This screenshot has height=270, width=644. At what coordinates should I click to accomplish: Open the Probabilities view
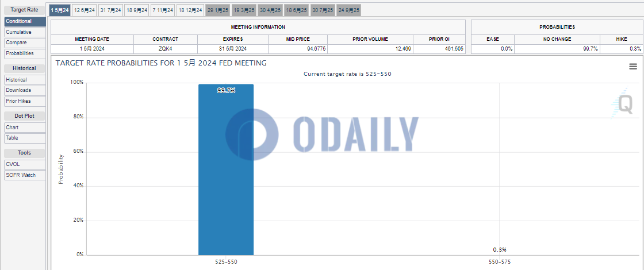click(x=25, y=53)
